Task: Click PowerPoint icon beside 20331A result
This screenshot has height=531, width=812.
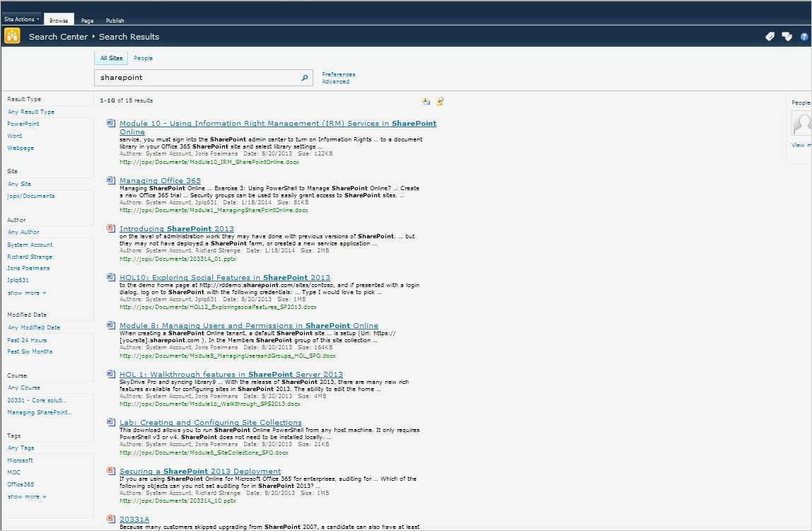Action: pyautogui.click(x=111, y=518)
